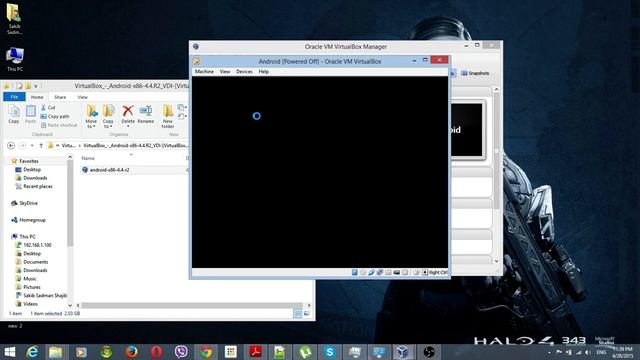Open the View menu in the VM window

coord(225,71)
